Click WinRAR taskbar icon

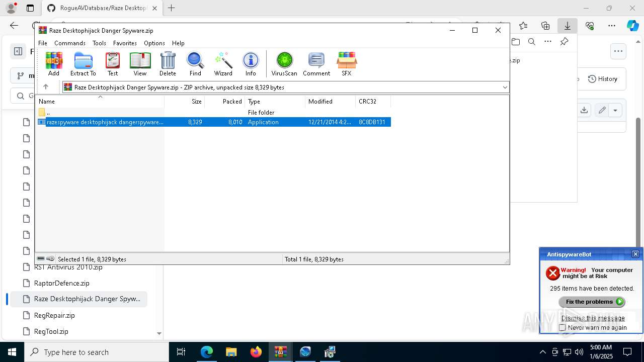(280, 352)
